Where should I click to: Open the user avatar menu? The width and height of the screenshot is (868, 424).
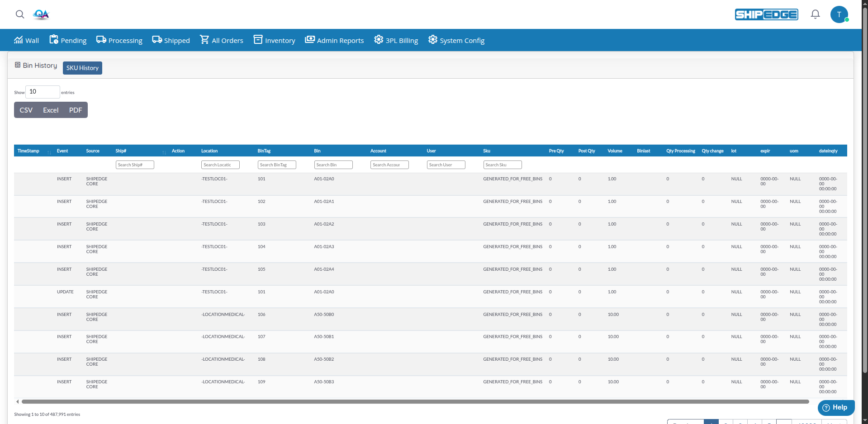[x=839, y=14]
